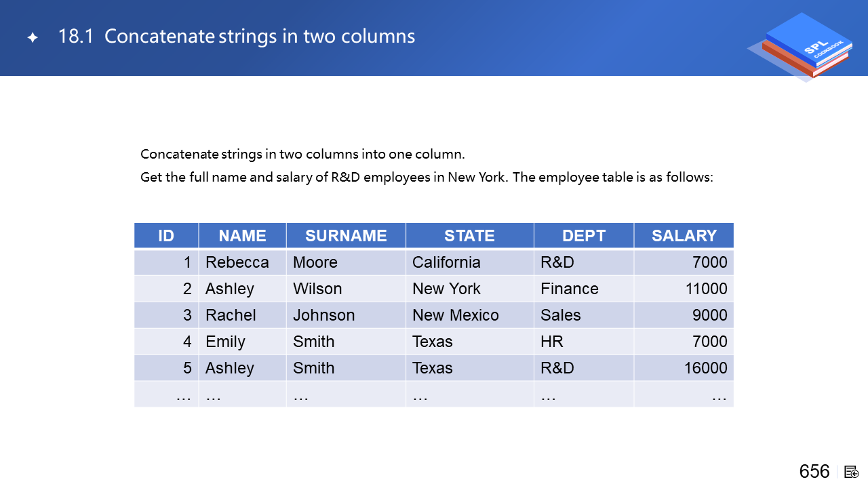
Task: Click the 'California' state cell
Action: (x=446, y=262)
